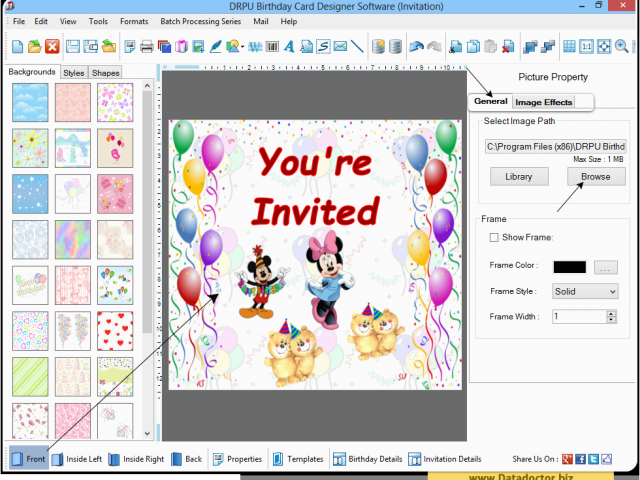This screenshot has width=640, height=480.
Task: Open the Tools menu
Action: coord(98,21)
